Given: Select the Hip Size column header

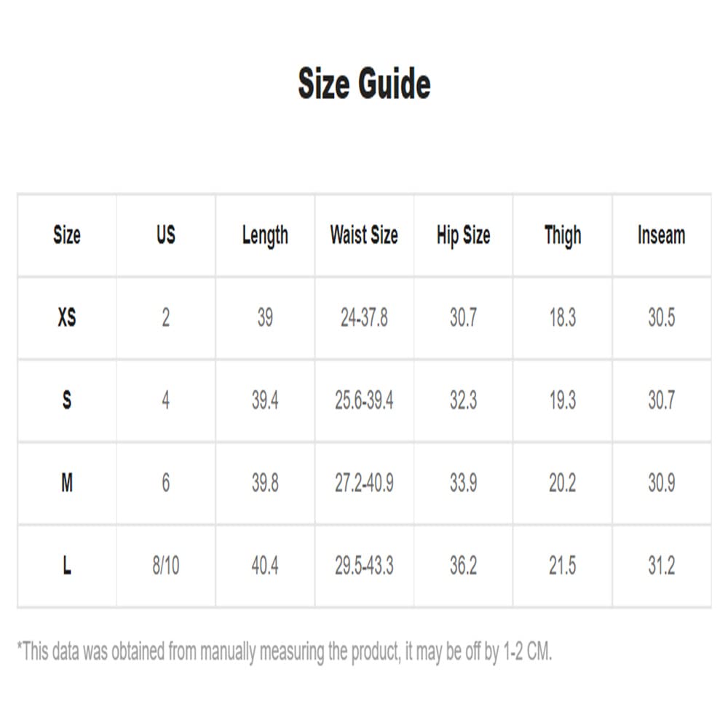Looking at the screenshot, I should 463,236.
